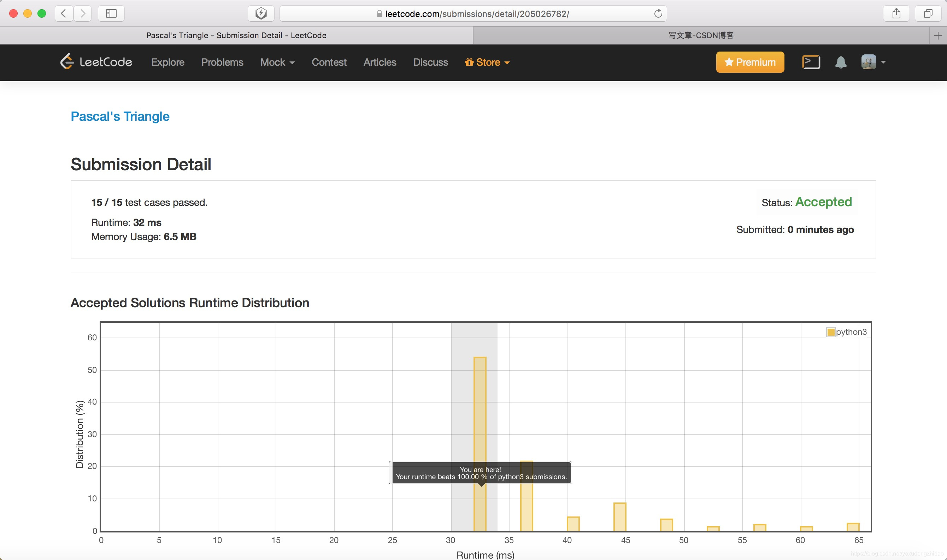Screen dimensions: 947x560
Task: Click the gift icon beside Store
Action: (x=469, y=62)
